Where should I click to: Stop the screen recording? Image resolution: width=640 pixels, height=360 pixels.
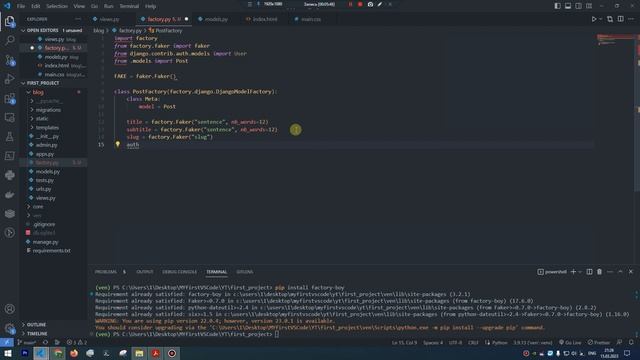point(360,4)
